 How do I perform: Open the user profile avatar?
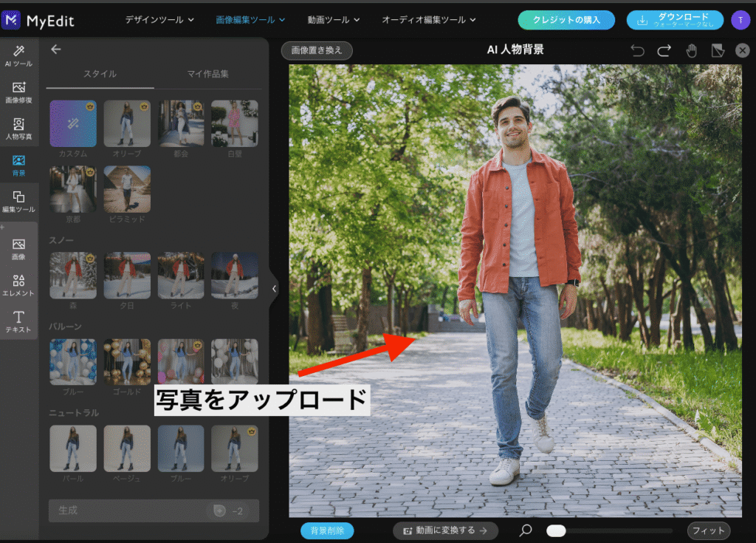pyautogui.click(x=740, y=20)
